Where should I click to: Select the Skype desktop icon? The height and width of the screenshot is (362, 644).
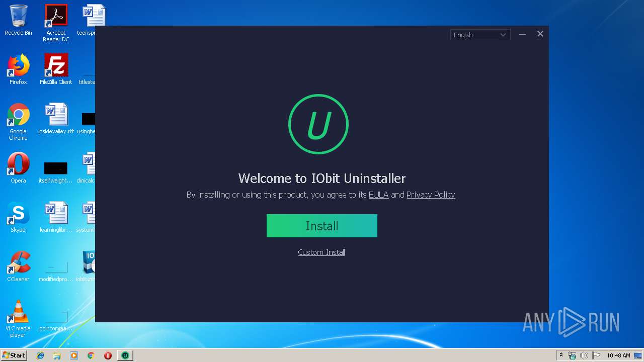(x=18, y=217)
